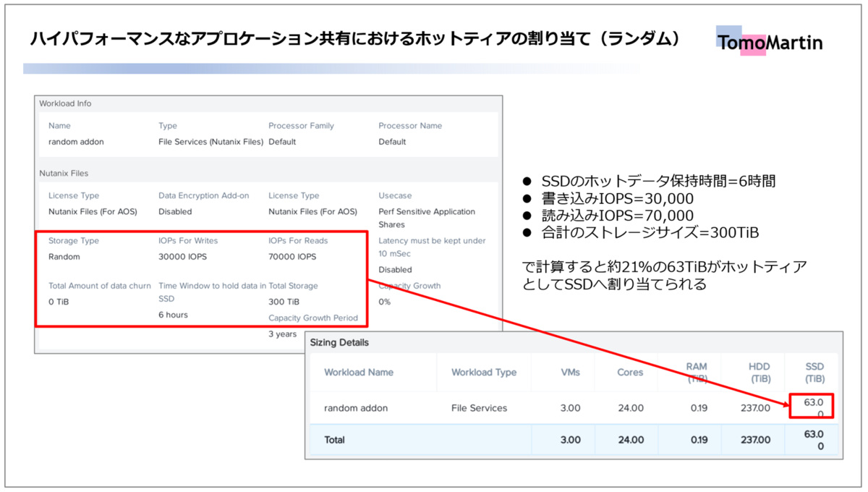Click the Workload Name column header
Screen dimensions: 868x492
359,373
